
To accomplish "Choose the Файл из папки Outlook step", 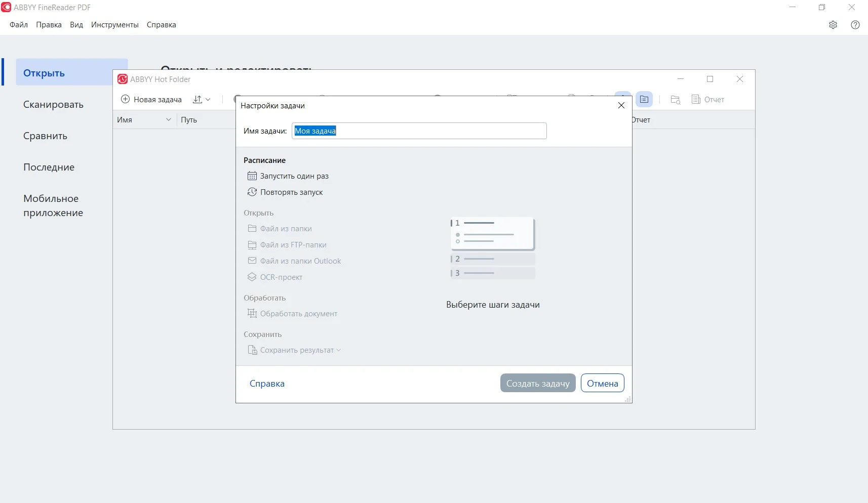I will (294, 261).
